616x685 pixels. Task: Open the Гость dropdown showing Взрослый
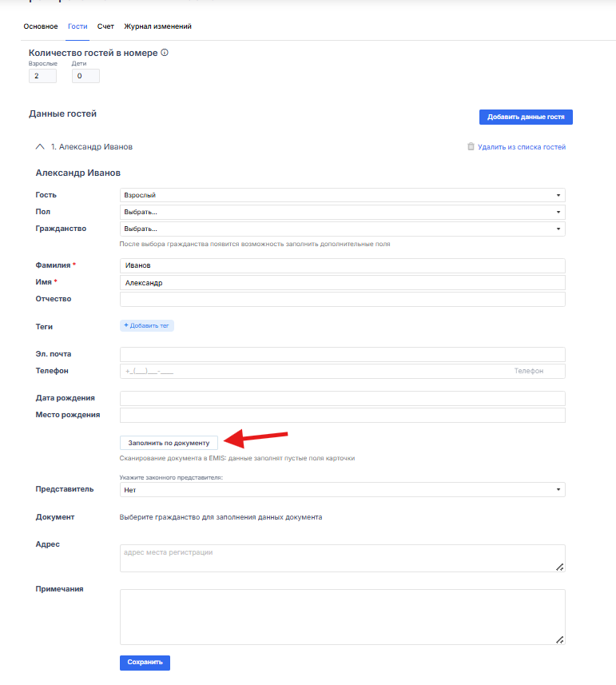point(342,195)
